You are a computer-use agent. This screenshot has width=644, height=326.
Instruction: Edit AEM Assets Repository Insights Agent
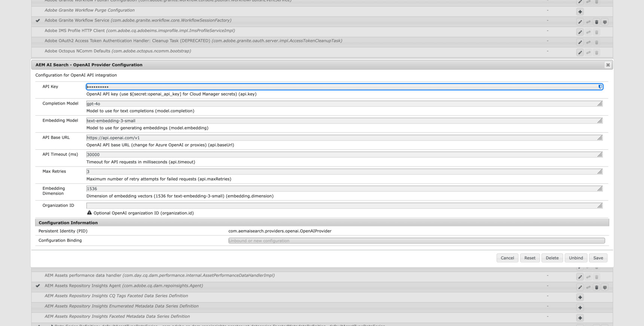[x=580, y=287]
